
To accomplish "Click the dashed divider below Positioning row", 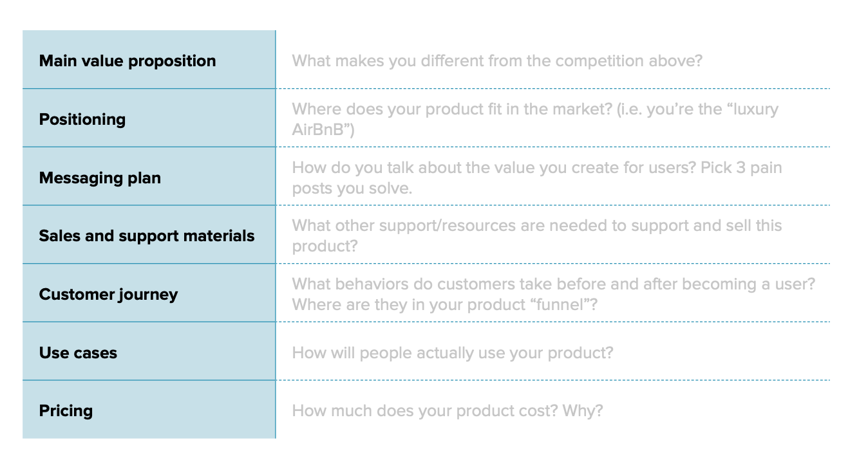I will [553, 147].
